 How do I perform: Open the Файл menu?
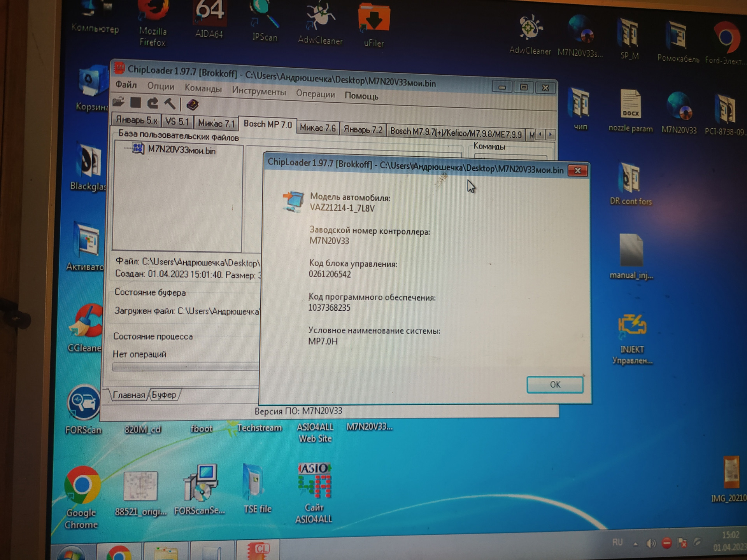click(x=126, y=85)
